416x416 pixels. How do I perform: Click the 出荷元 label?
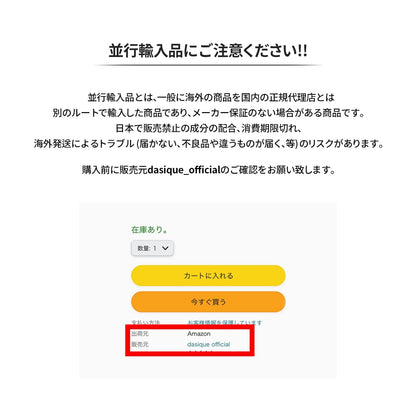point(140,334)
